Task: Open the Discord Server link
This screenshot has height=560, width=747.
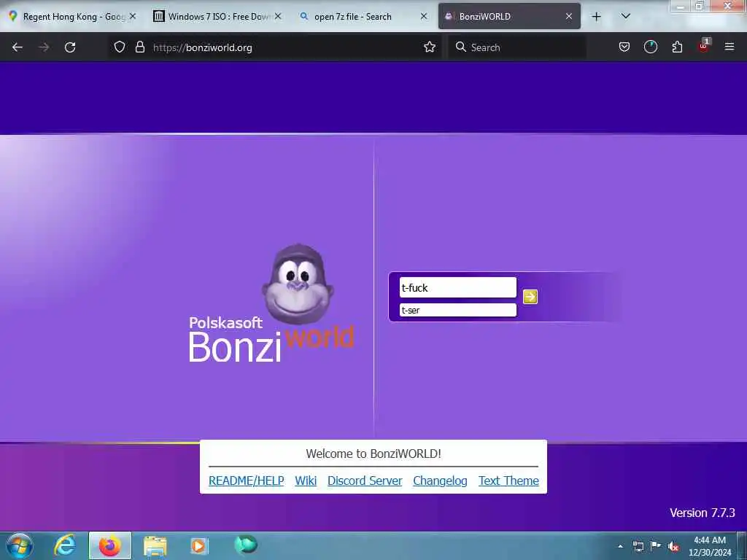Action: [x=365, y=481]
